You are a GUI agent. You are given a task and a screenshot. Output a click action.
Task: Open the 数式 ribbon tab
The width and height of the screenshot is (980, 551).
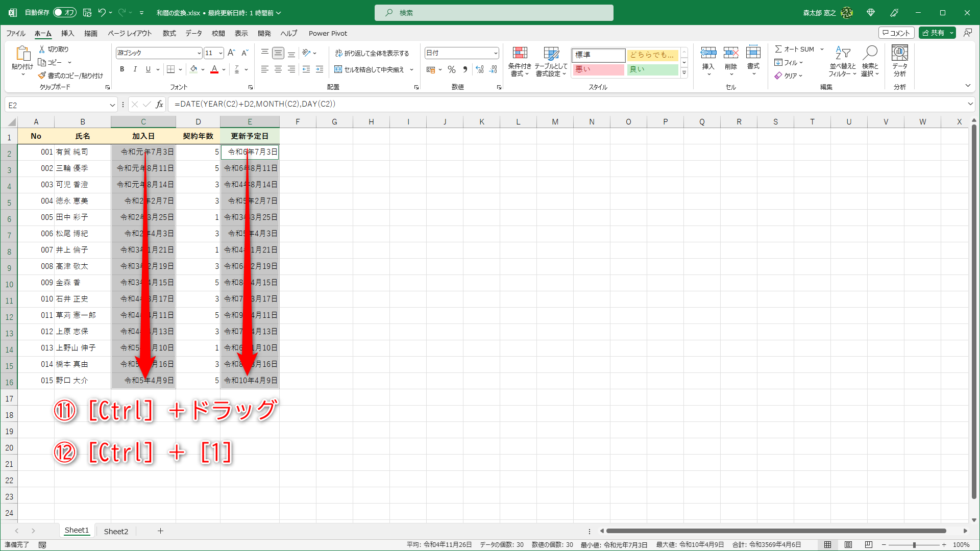coord(169,33)
